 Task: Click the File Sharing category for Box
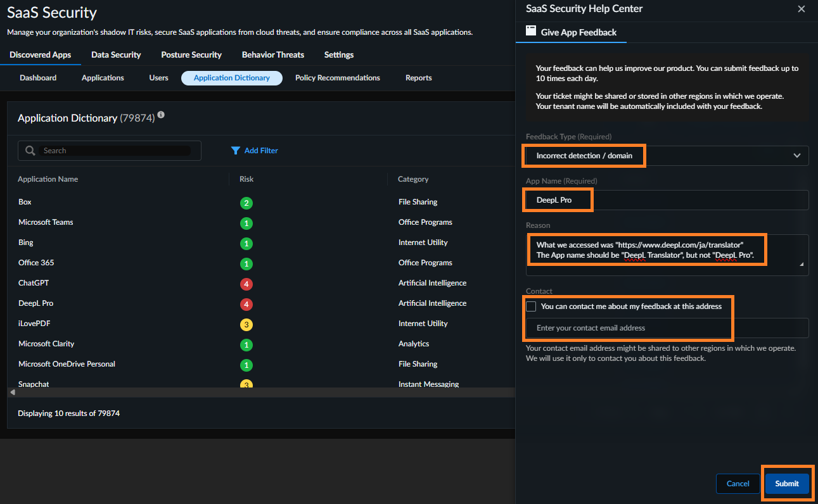pyautogui.click(x=418, y=202)
